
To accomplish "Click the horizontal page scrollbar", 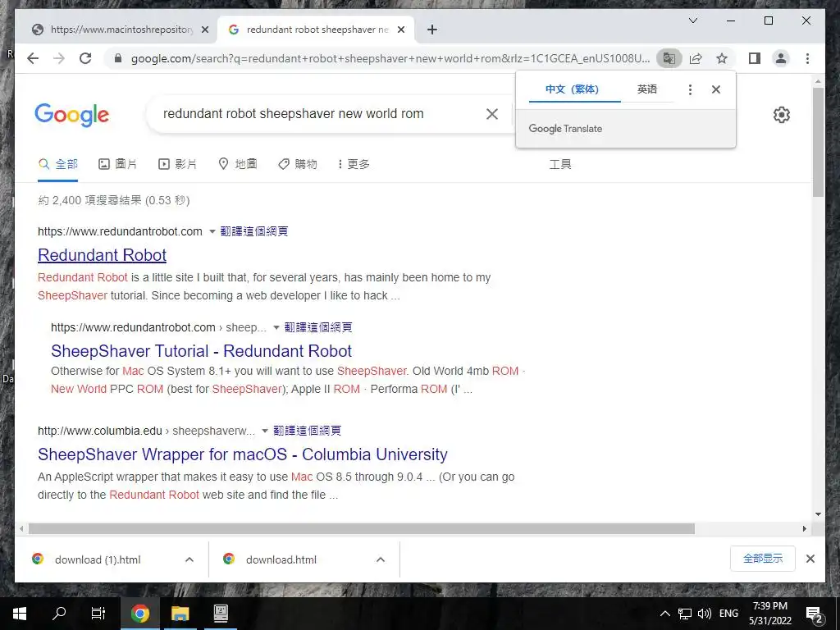I will click(x=362, y=529).
